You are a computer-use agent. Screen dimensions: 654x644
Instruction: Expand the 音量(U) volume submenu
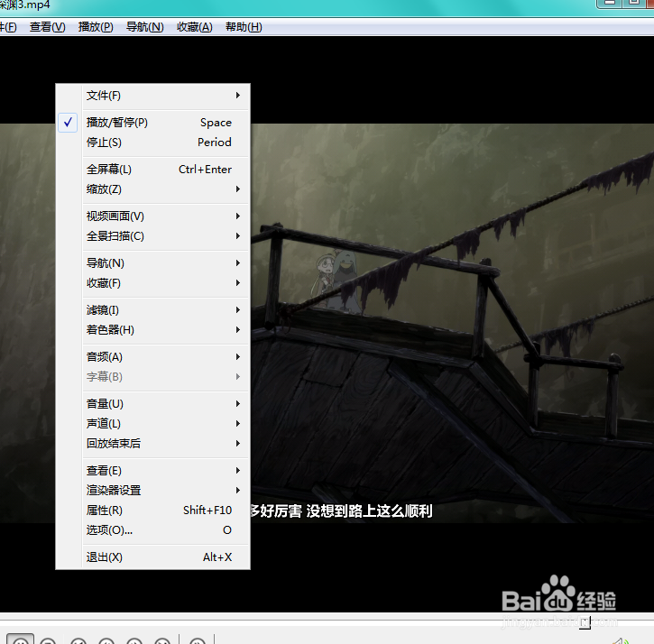[152, 404]
